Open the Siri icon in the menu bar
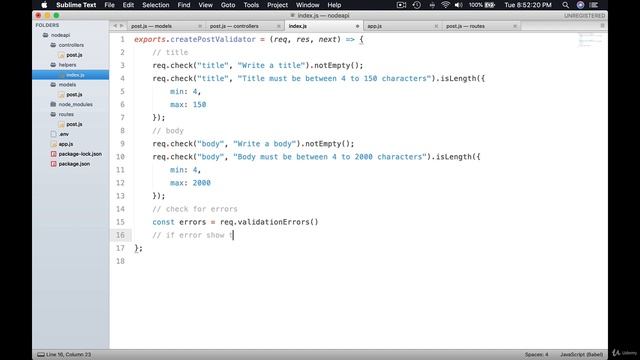Screen dimensions: 640x360 [580, 5]
